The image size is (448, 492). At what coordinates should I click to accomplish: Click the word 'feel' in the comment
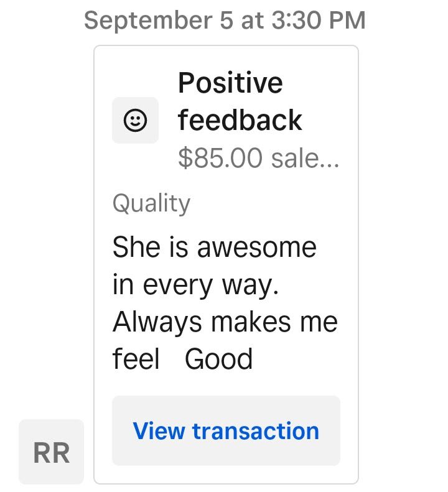coord(136,359)
